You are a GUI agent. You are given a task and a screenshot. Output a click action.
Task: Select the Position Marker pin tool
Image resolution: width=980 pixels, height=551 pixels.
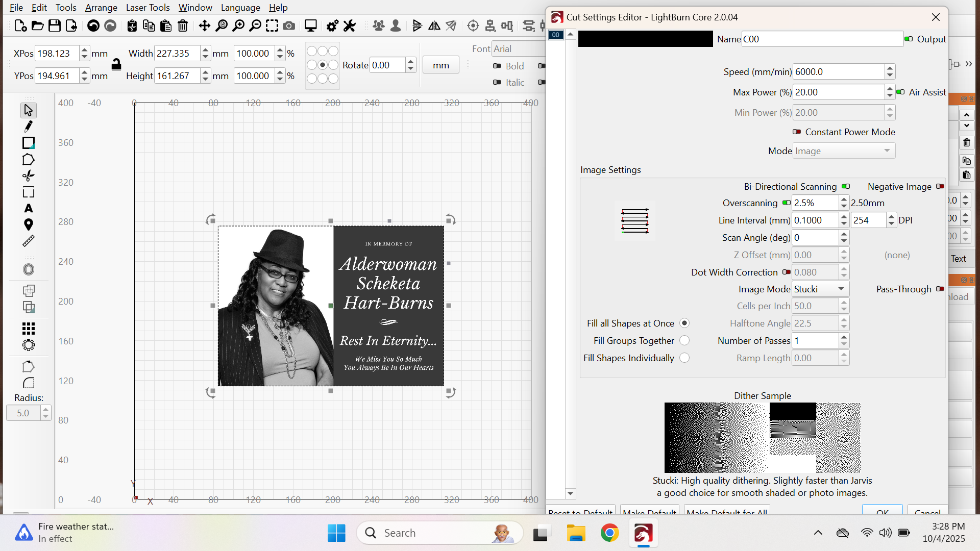(29, 225)
